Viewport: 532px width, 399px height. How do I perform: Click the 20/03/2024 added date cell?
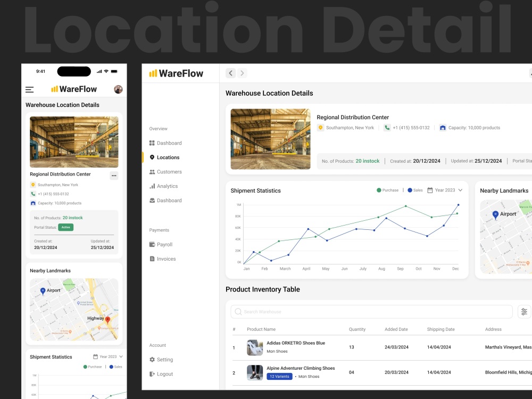[x=397, y=372]
